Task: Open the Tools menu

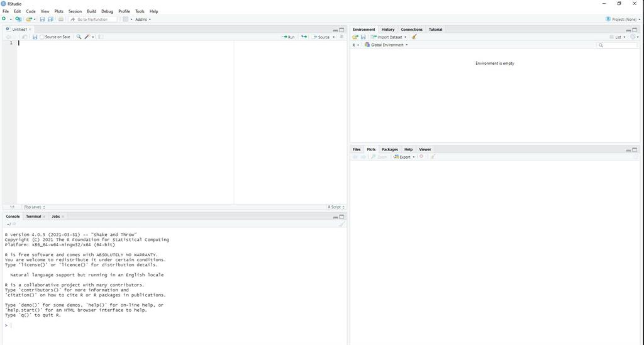Action: coord(140,11)
